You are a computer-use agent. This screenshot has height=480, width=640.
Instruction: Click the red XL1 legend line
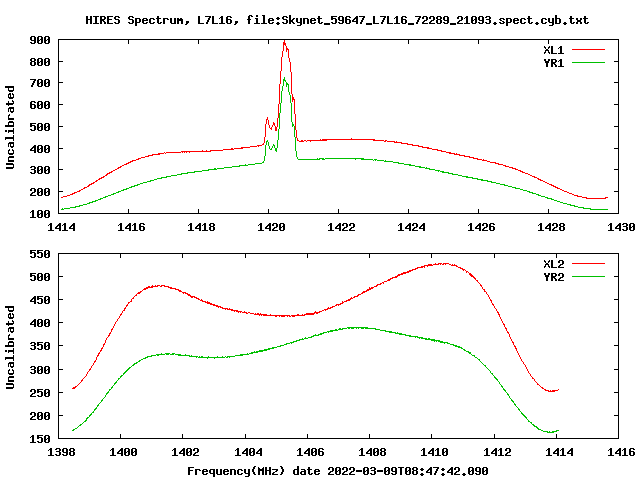click(x=588, y=50)
